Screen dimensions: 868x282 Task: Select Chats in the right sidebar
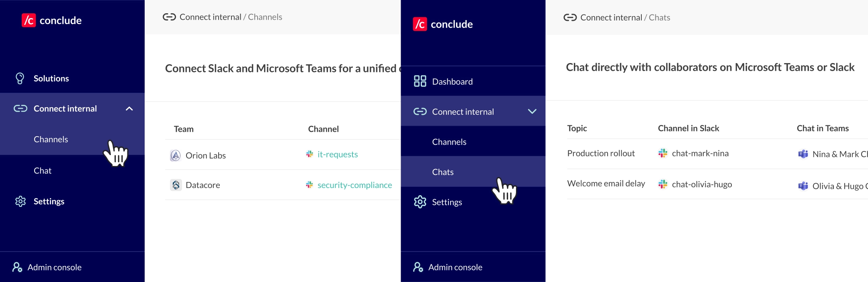point(443,172)
